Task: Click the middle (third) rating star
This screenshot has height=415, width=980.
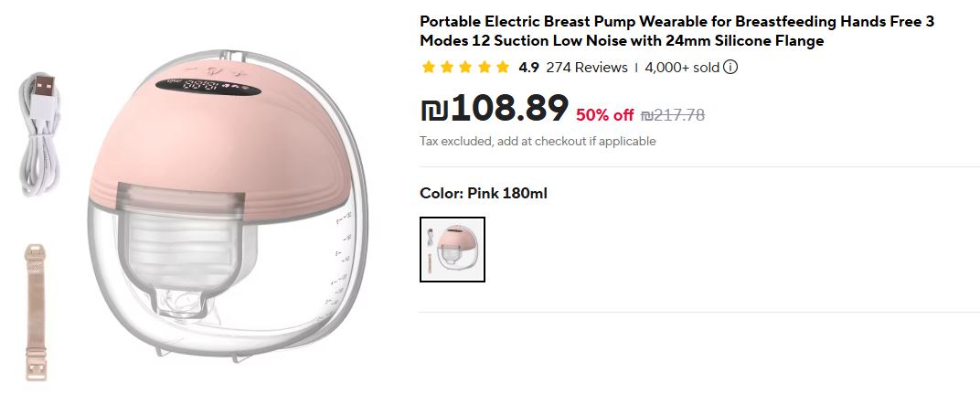Action: (x=465, y=67)
